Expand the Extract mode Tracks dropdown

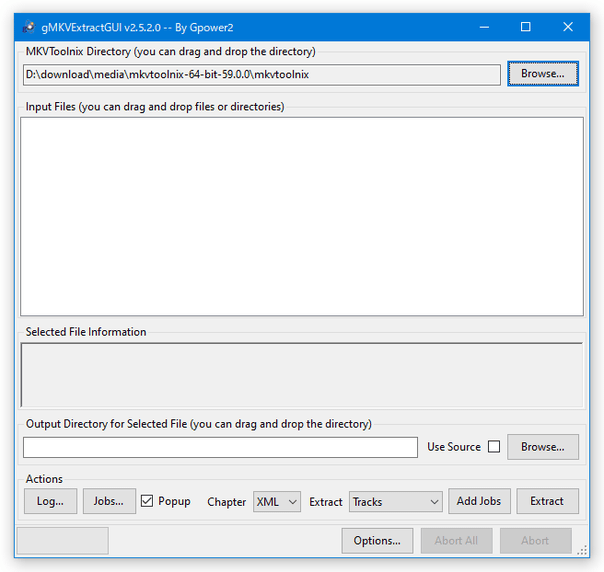click(x=396, y=502)
